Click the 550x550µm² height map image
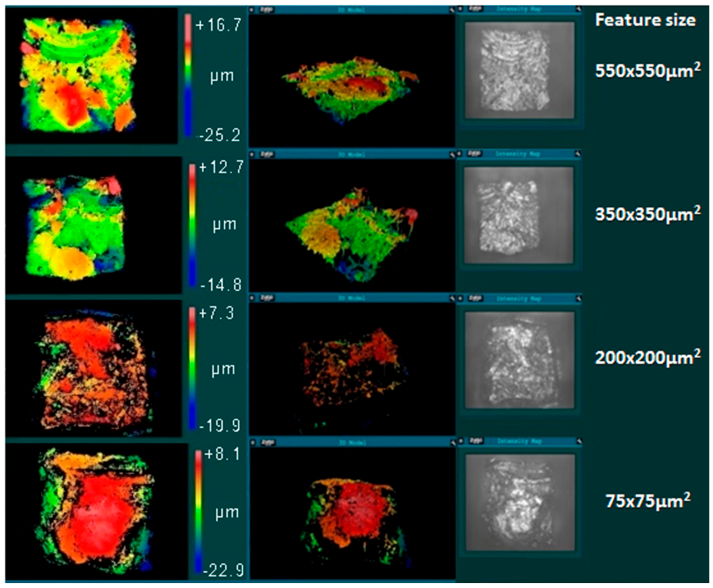Viewport: 713px width, 588px height. point(78,75)
